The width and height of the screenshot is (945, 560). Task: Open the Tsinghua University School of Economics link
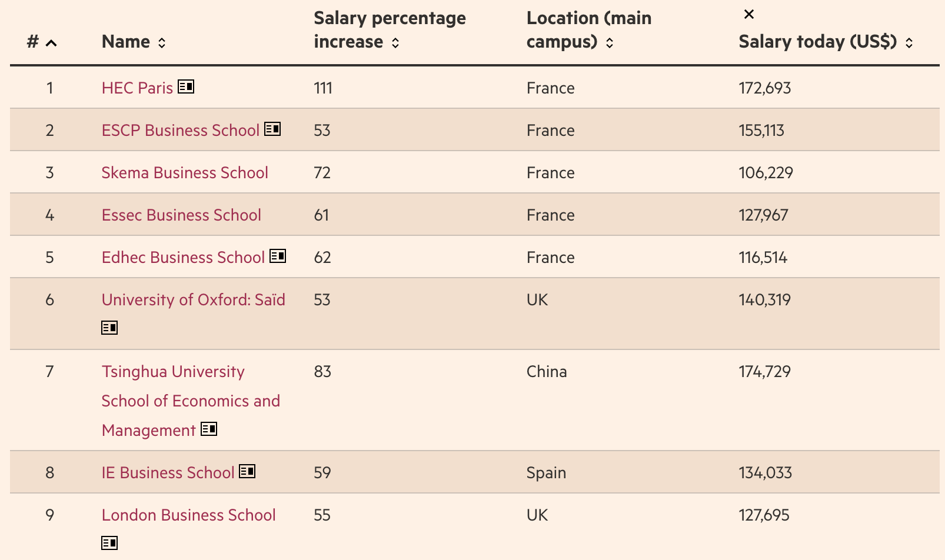coord(191,401)
